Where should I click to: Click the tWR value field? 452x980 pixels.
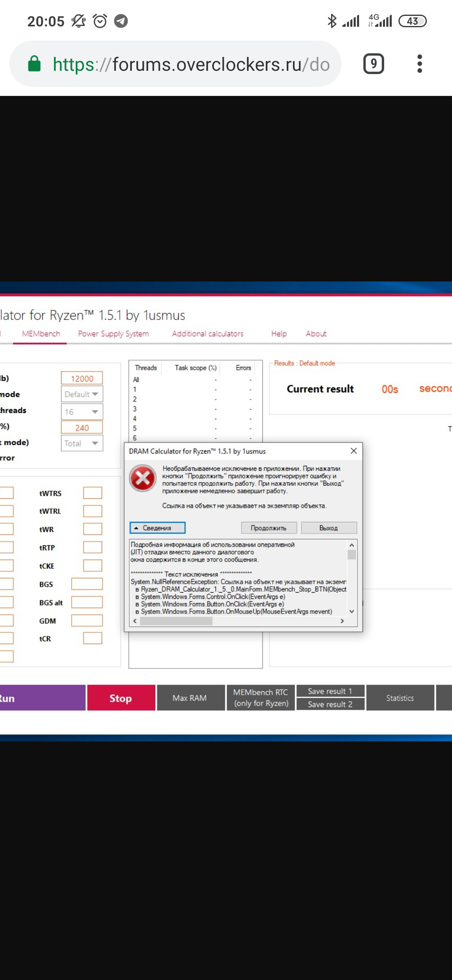92,529
